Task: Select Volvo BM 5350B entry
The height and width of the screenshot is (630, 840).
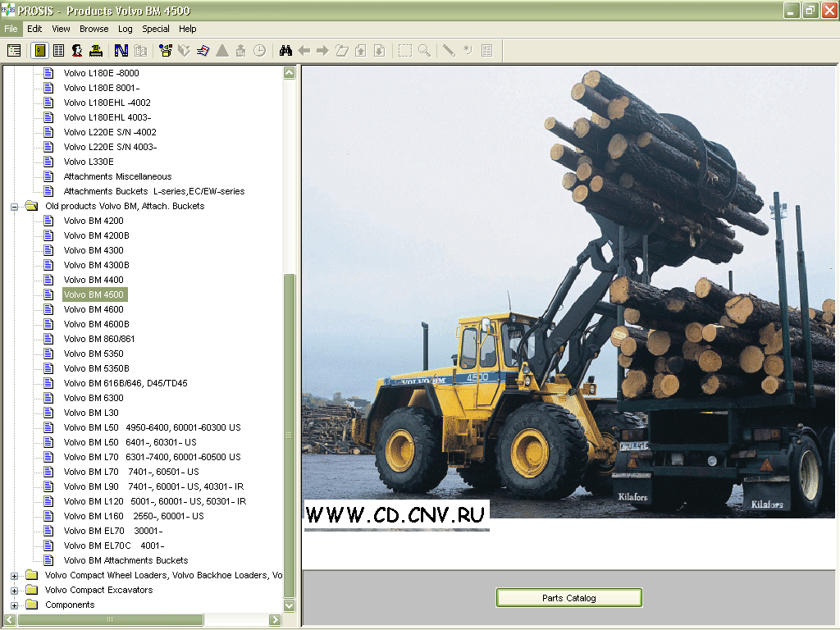Action: (x=97, y=368)
